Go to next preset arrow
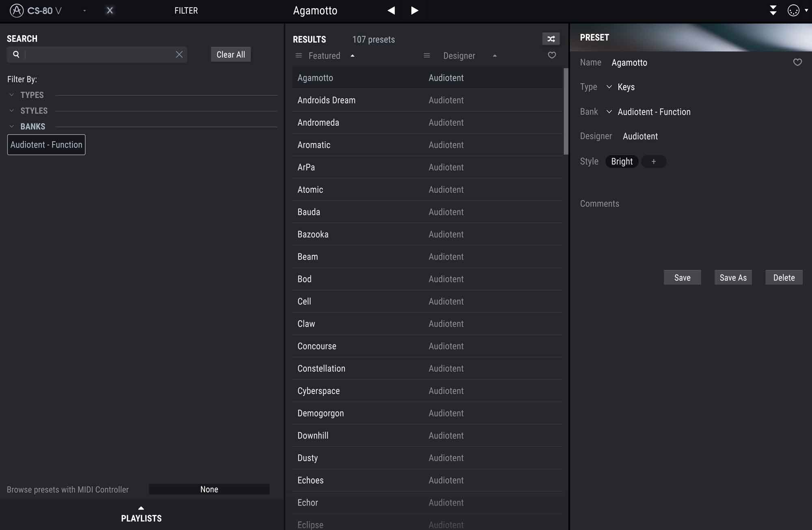This screenshot has width=812, height=530. point(414,11)
